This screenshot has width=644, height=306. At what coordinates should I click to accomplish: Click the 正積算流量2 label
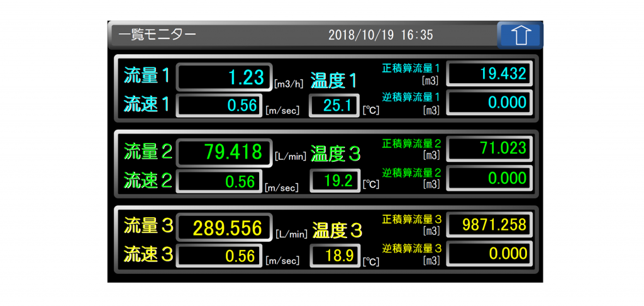point(411,144)
